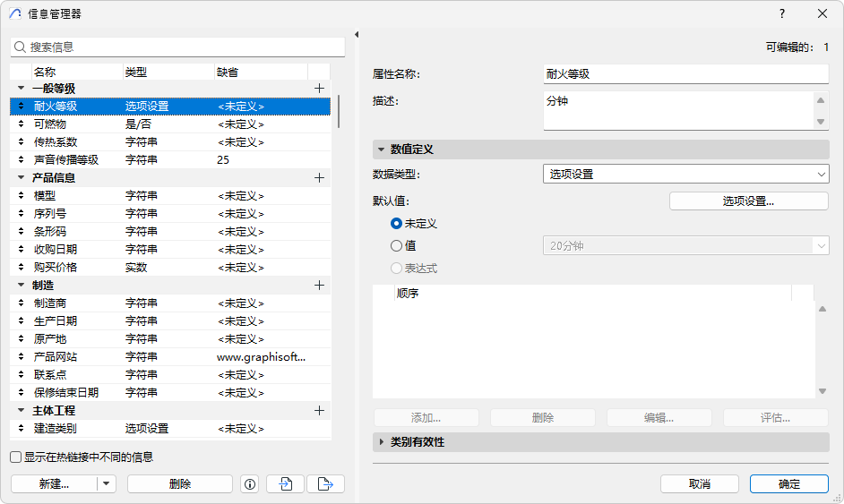Open the 新建 button dropdown arrow
Screen dimensions: 844x504
107,484
